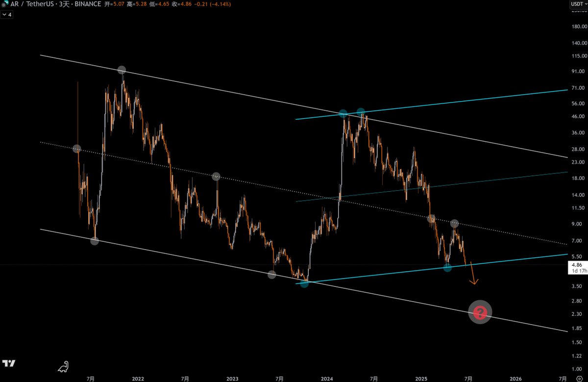Click the 2023 label on time axis
This screenshot has height=382, width=588.
click(x=232, y=379)
